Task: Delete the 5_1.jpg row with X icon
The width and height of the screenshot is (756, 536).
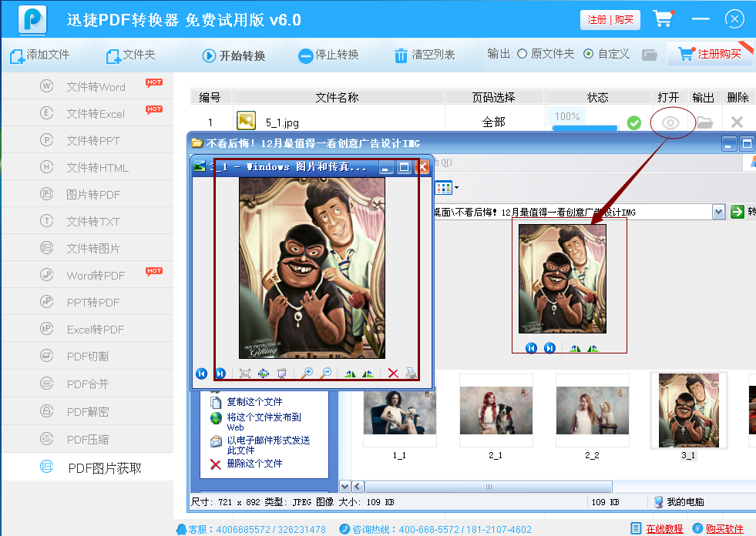Action: point(737,122)
